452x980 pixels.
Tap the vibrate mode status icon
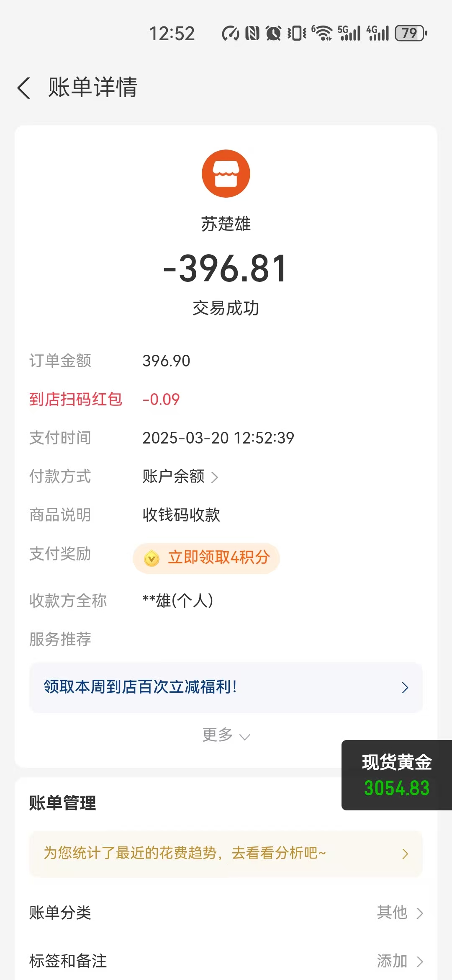point(297,33)
